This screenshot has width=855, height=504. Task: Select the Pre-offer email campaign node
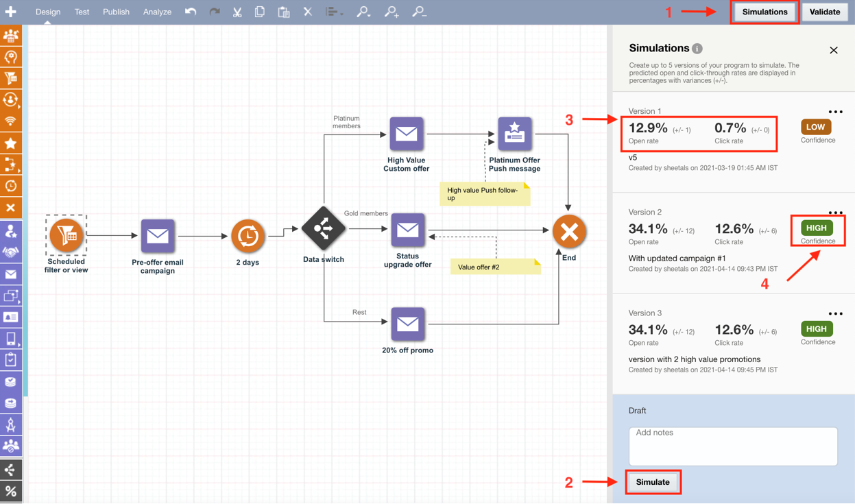point(158,236)
